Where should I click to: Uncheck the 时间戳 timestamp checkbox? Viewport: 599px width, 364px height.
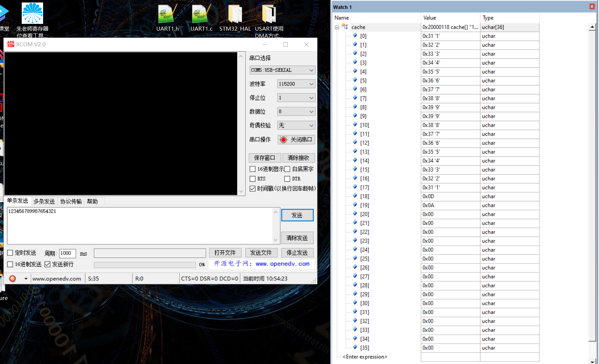tap(252, 188)
